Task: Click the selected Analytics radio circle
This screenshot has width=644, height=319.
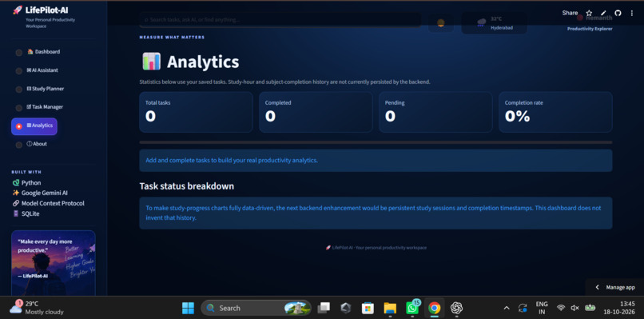Action: [19, 126]
